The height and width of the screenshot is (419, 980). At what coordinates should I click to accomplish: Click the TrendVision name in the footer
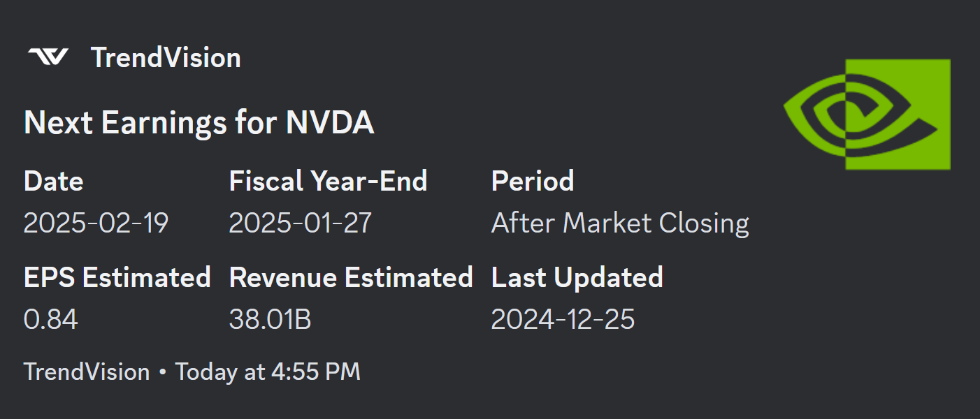point(87,372)
